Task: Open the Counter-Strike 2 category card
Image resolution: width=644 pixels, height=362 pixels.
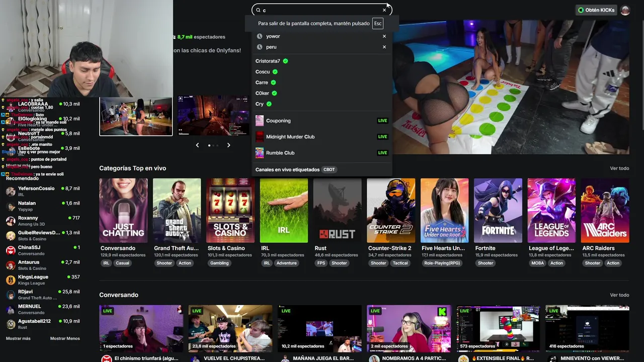Action: [391, 211]
